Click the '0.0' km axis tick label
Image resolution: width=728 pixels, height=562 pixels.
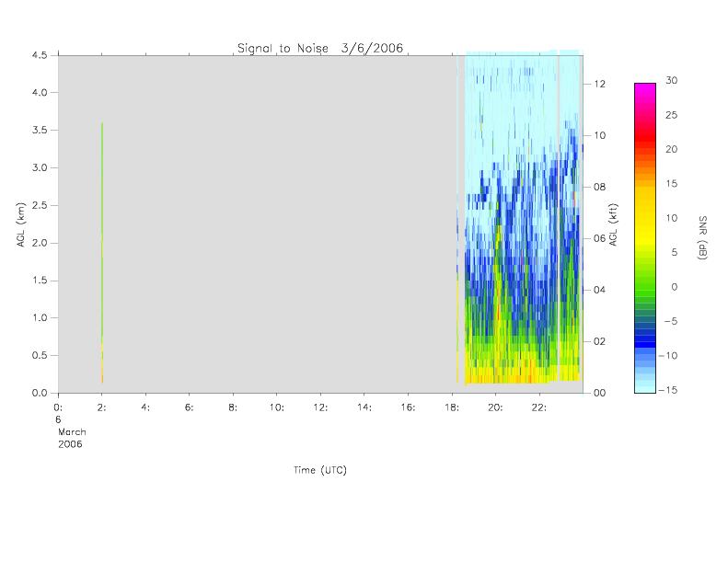pyautogui.click(x=40, y=393)
